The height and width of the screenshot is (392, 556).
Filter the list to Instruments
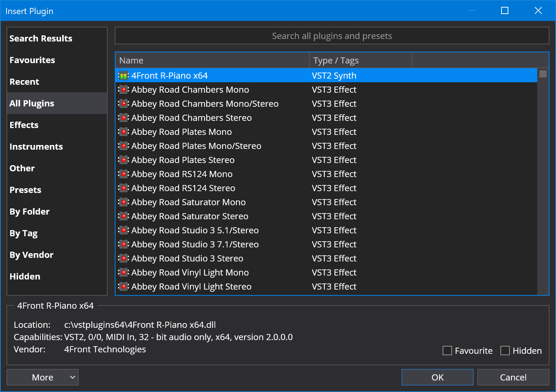coord(57,146)
